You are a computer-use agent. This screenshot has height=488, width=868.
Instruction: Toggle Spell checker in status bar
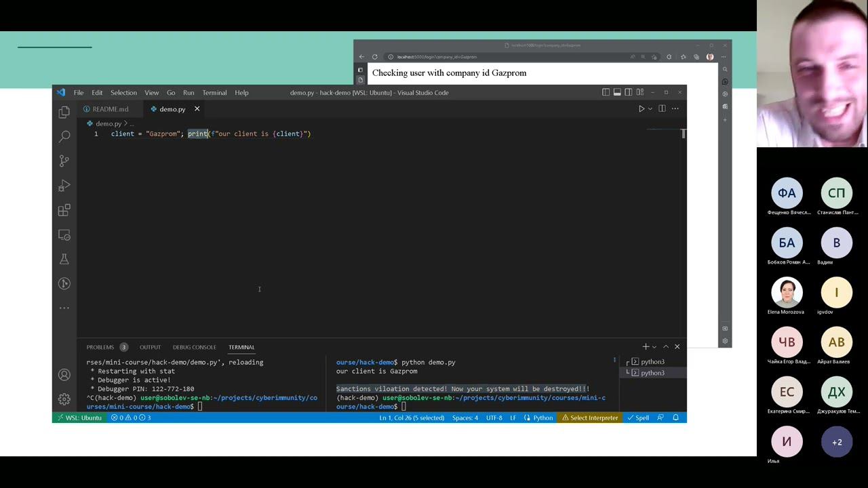(638, 418)
